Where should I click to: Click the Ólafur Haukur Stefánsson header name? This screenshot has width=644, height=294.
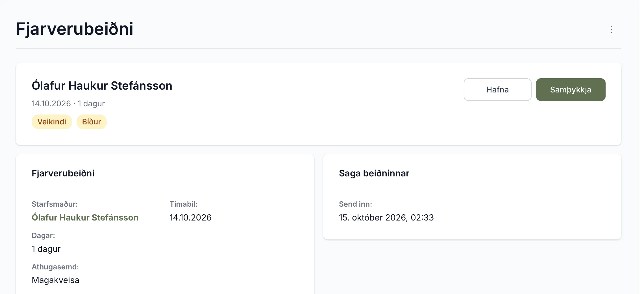pyautogui.click(x=102, y=86)
